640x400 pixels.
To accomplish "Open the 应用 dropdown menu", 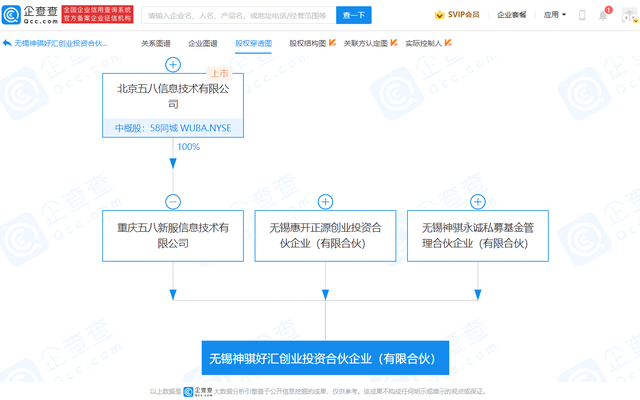I will (555, 15).
